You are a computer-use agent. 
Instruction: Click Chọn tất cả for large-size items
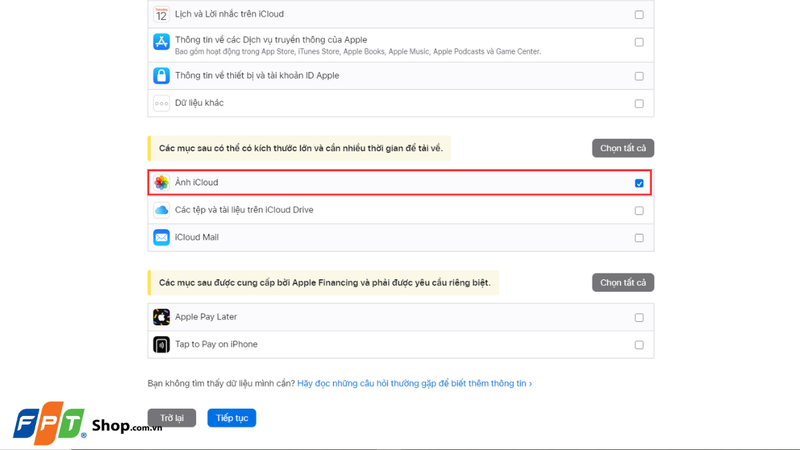[623, 148]
